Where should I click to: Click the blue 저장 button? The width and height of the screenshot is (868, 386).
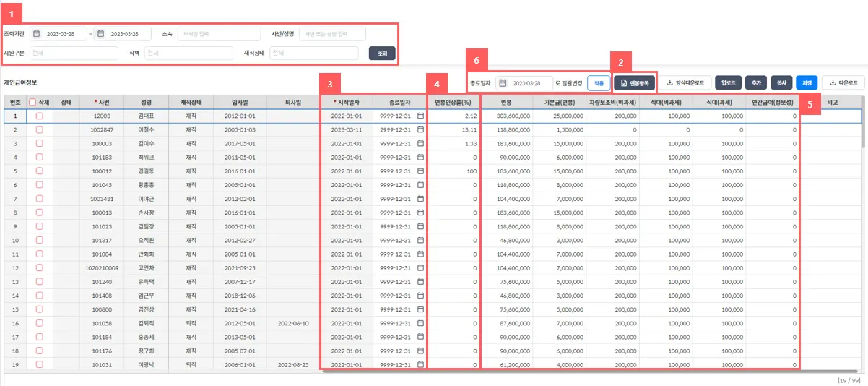pyautogui.click(x=807, y=83)
